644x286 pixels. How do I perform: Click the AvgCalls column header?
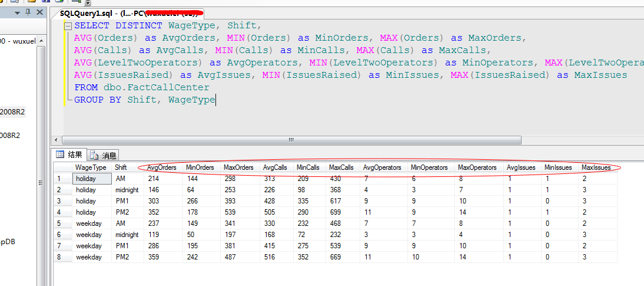pyautogui.click(x=277, y=167)
